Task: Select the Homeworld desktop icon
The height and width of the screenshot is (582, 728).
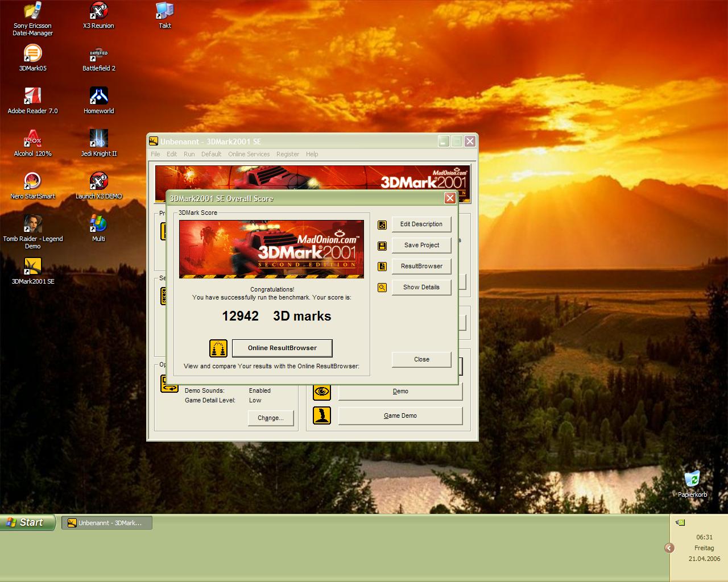Action: [98, 101]
